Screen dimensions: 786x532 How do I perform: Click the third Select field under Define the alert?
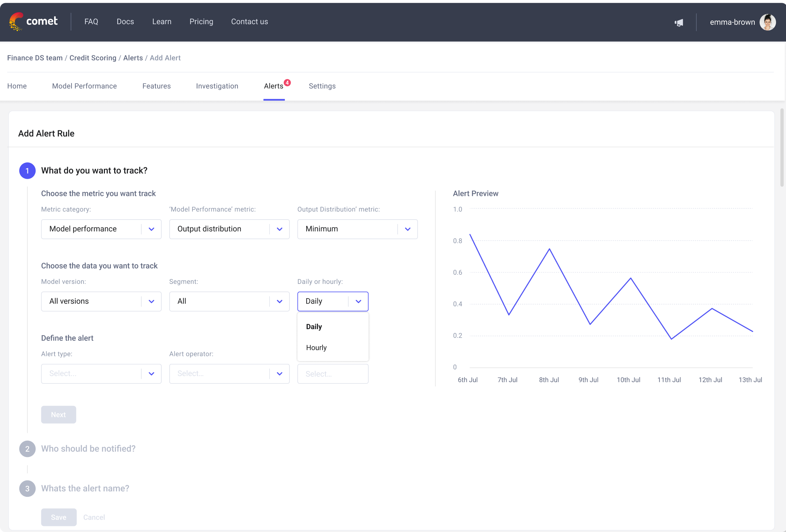(x=333, y=374)
